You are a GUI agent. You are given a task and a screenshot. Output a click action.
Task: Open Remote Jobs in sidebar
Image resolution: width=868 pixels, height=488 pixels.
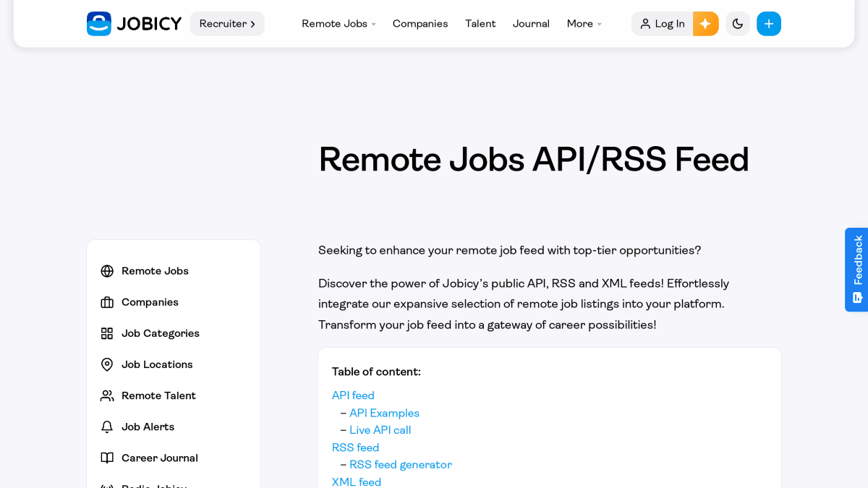pyautogui.click(x=155, y=271)
